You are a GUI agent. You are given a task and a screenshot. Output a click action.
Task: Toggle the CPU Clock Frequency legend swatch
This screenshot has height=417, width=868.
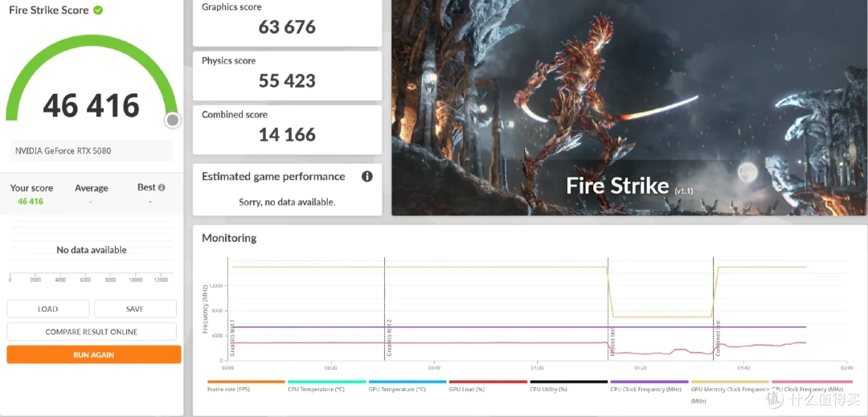click(x=649, y=382)
